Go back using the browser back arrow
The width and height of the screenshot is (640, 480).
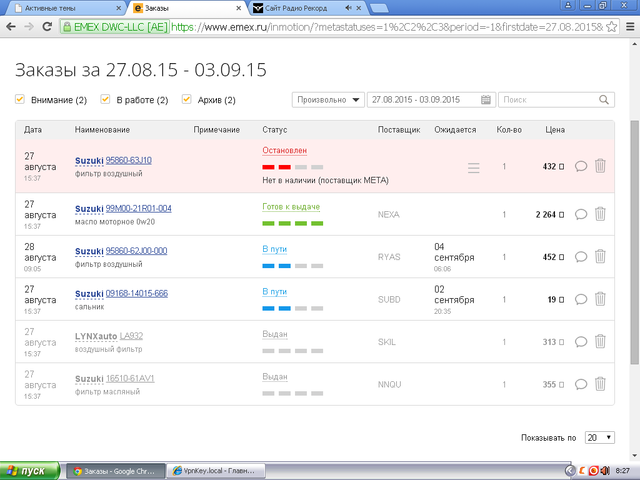(10, 28)
